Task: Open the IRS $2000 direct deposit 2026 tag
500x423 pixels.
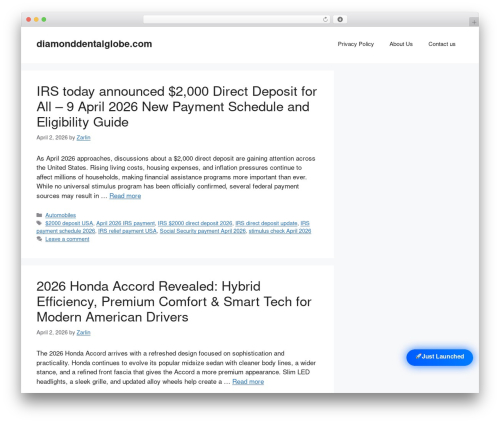Action: [195, 223]
